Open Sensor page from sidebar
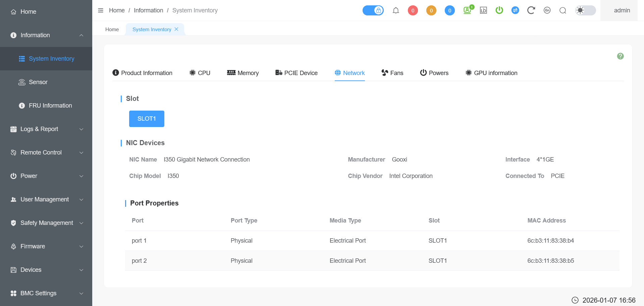Image resolution: width=644 pixels, height=306 pixels. pyautogui.click(x=38, y=82)
